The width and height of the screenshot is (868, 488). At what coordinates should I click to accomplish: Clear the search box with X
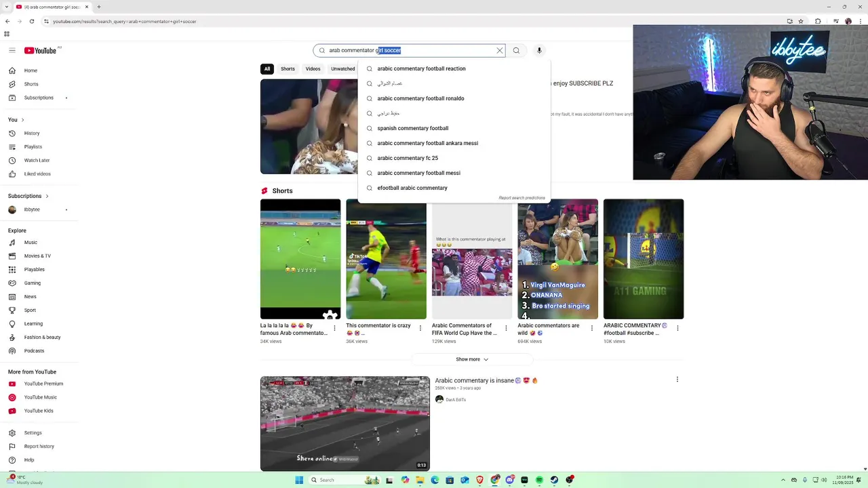coord(500,50)
